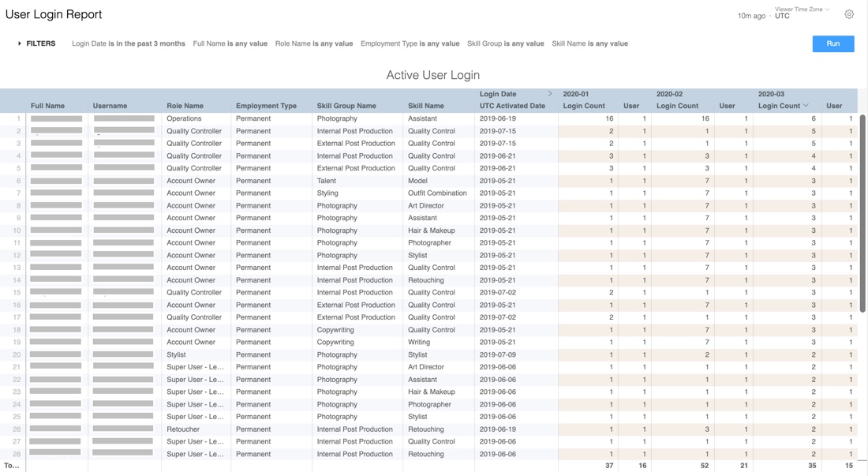868x476 pixels.
Task: Click the Skill Group filter summary text
Action: click(x=505, y=44)
